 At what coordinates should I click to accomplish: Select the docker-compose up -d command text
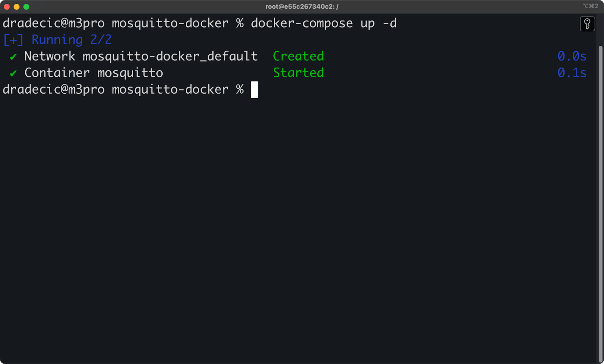click(x=323, y=23)
